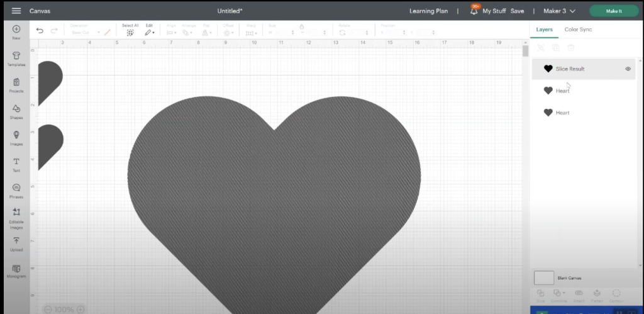The height and width of the screenshot is (314, 644).
Task: Open the Templates panel
Action: [16, 59]
